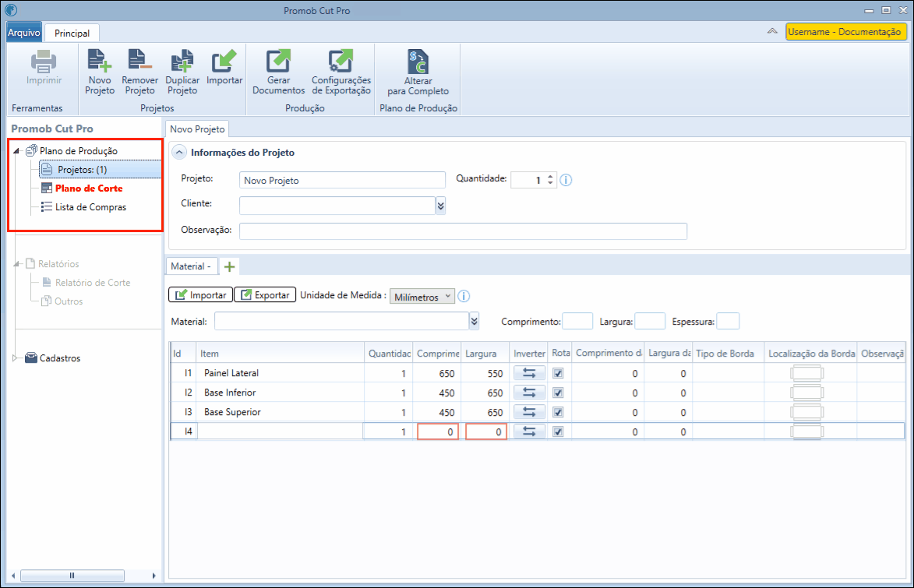
Task: Increase Quantidade with the spinner up arrow
Action: (550, 176)
